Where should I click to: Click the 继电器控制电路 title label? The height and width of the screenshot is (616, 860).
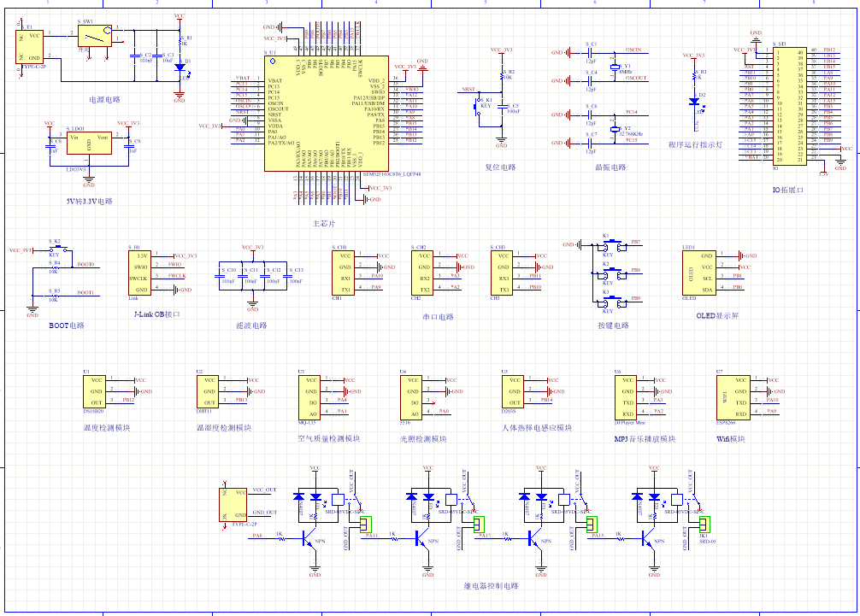click(491, 585)
